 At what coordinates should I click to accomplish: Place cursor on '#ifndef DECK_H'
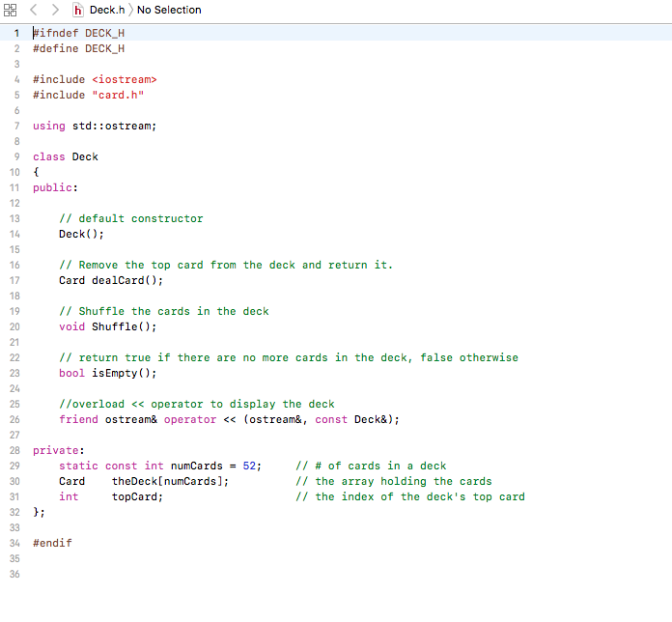pyautogui.click(x=79, y=33)
